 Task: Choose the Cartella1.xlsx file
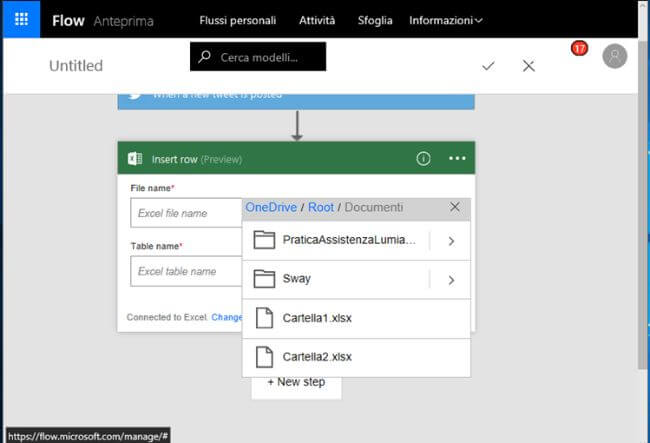(x=357, y=318)
